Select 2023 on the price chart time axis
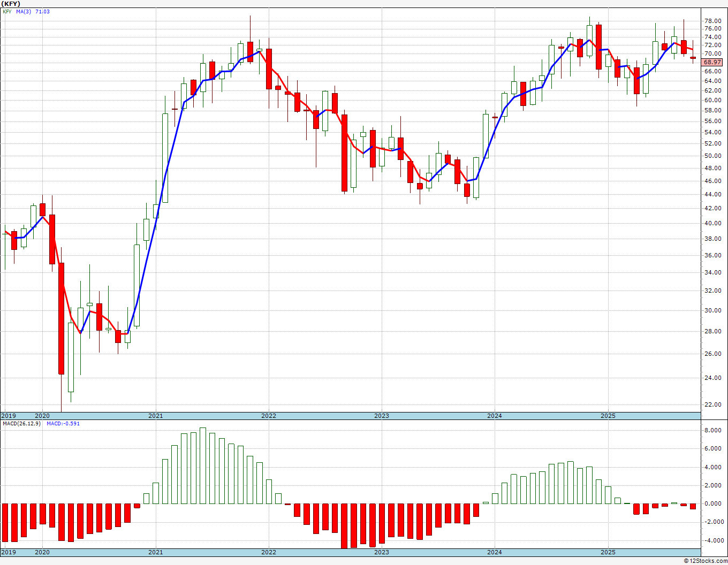 click(381, 416)
